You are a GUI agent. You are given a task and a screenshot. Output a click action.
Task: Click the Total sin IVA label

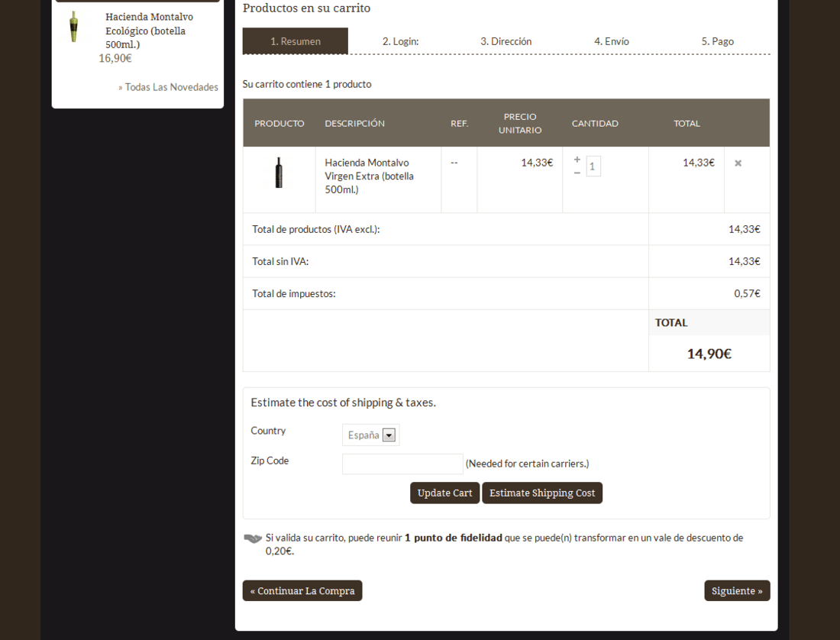tap(280, 261)
